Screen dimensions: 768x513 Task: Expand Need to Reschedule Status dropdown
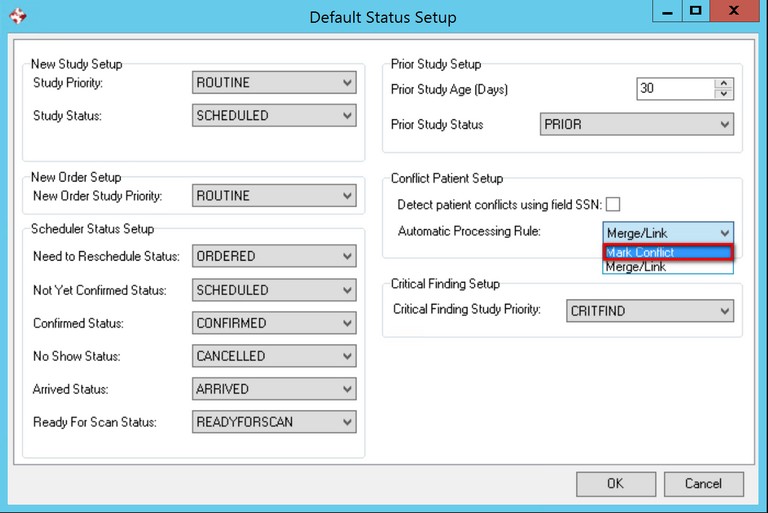tap(274, 257)
